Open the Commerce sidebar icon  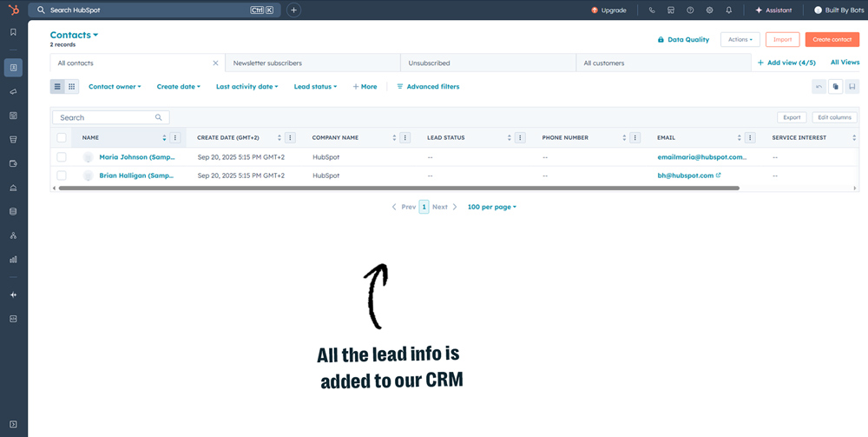click(x=13, y=163)
